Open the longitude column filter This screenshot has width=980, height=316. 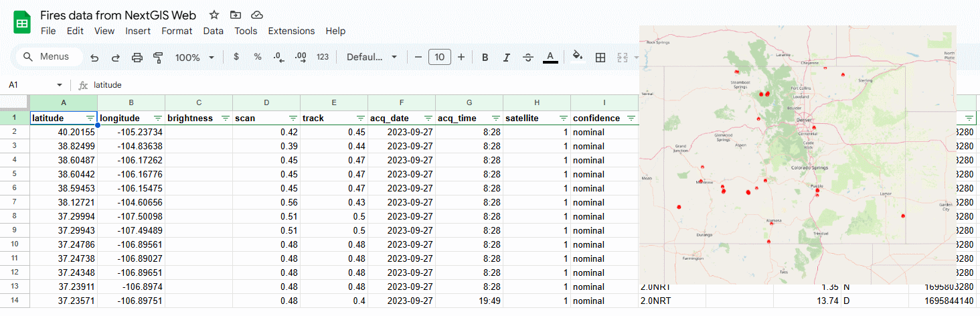[x=158, y=118]
